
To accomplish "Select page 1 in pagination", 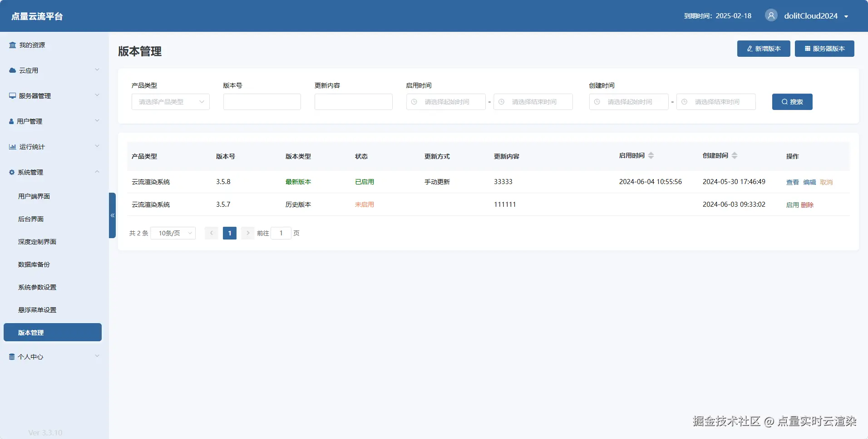I will (x=230, y=233).
